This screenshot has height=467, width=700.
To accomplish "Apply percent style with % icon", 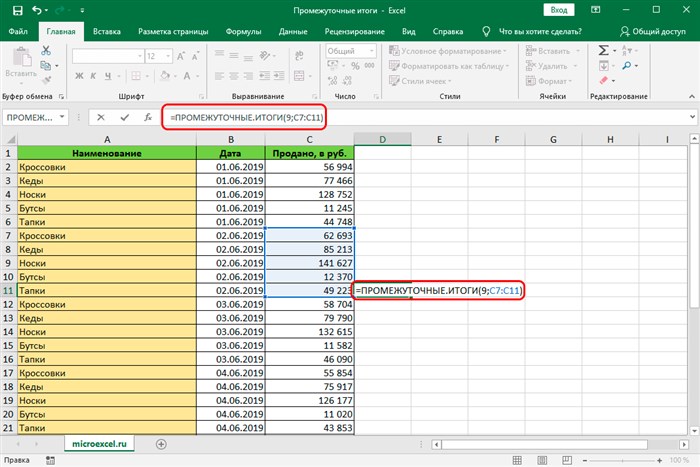I will (x=355, y=66).
